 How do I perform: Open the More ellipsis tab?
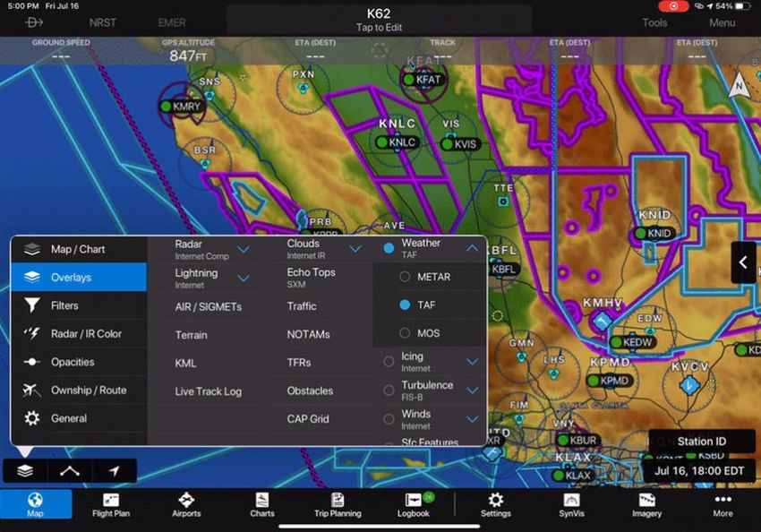(723, 500)
